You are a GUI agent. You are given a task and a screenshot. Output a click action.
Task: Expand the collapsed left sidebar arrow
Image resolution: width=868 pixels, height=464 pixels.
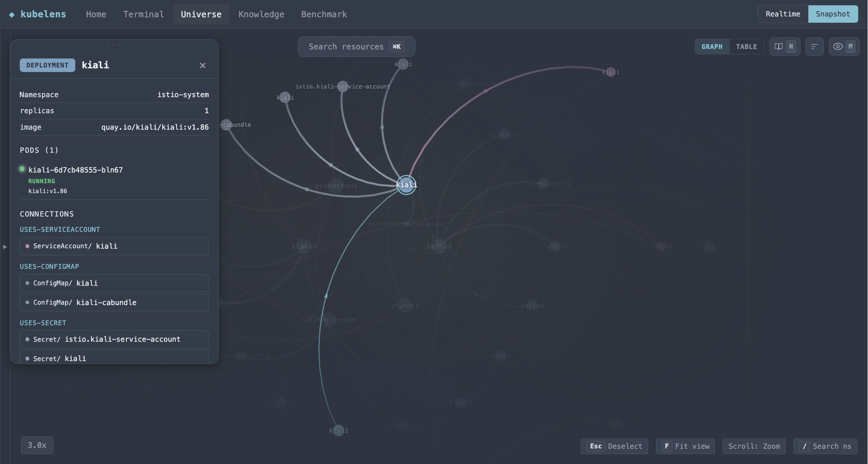pyautogui.click(x=5, y=247)
